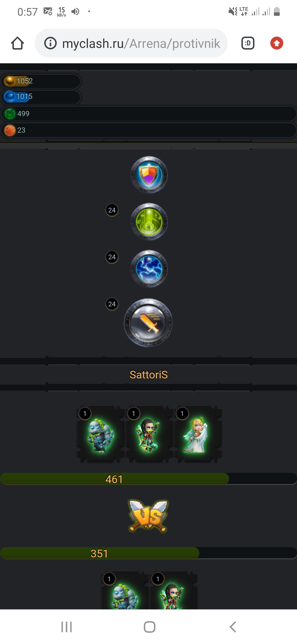Tap the gold resource bar showing 1052
This screenshot has height=644, width=297.
[41, 81]
